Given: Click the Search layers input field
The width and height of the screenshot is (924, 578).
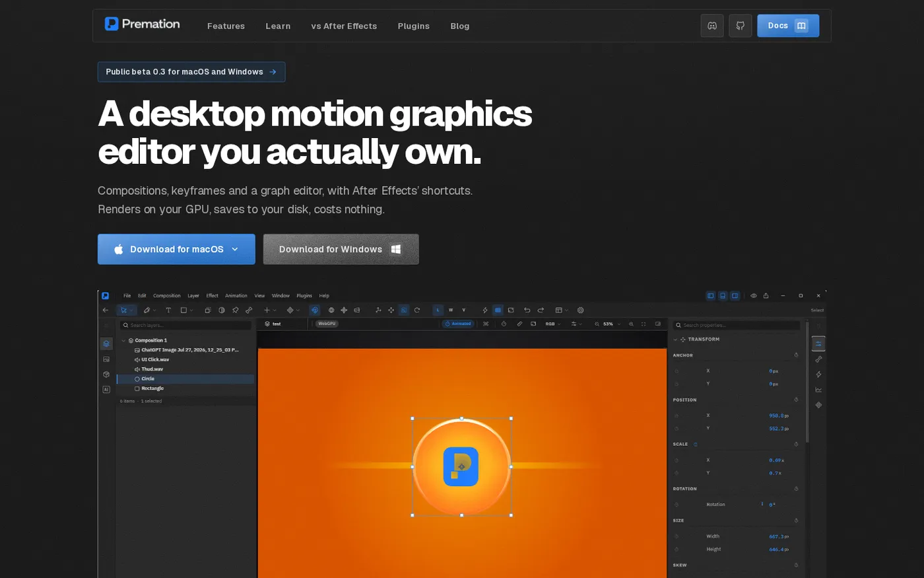Looking at the screenshot, I should pyautogui.click(x=185, y=325).
